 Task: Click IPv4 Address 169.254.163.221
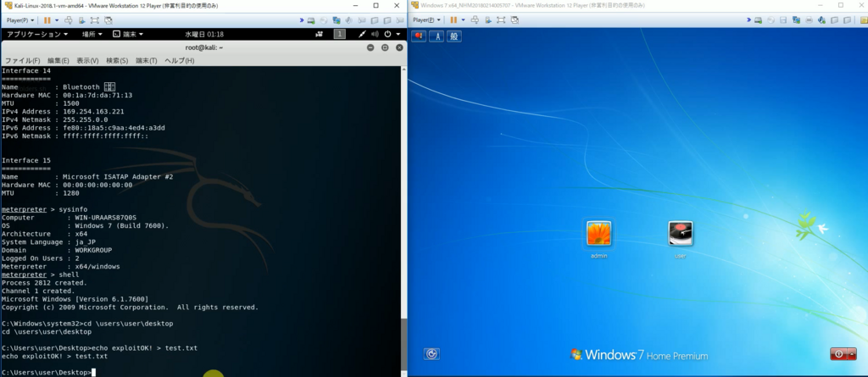tap(93, 111)
